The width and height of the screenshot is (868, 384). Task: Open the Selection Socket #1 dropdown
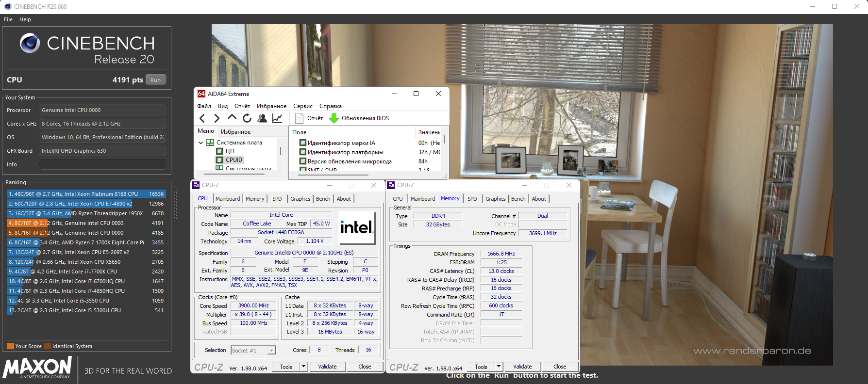click(x=253, y=350)
